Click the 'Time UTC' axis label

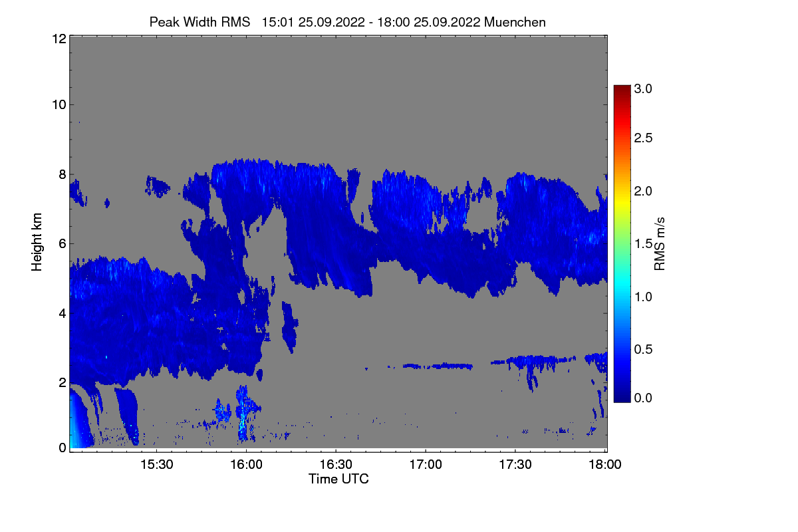click(338, 478)
